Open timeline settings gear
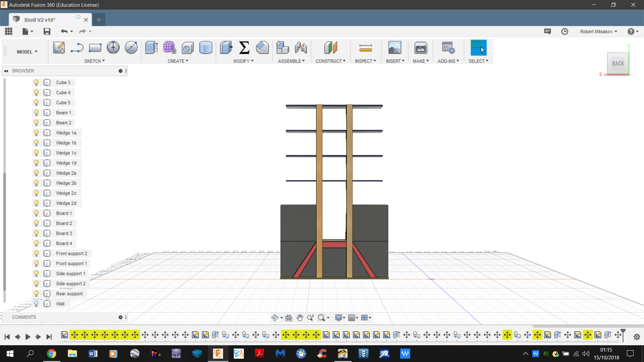 pos(637,337)
